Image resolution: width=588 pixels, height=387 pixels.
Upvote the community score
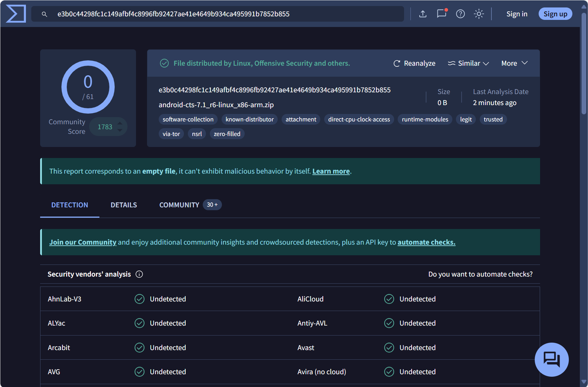click(x=120, y=123)
